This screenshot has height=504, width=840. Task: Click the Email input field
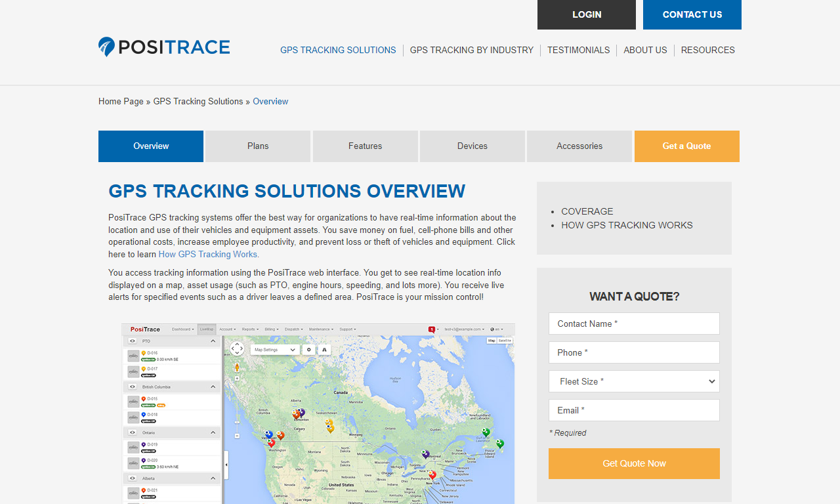pos(634,410)
